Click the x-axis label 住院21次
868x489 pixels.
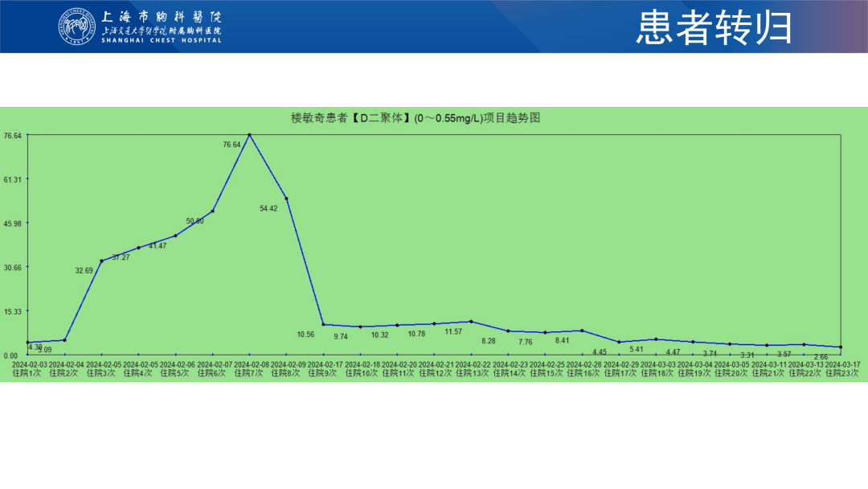point(768,373)
